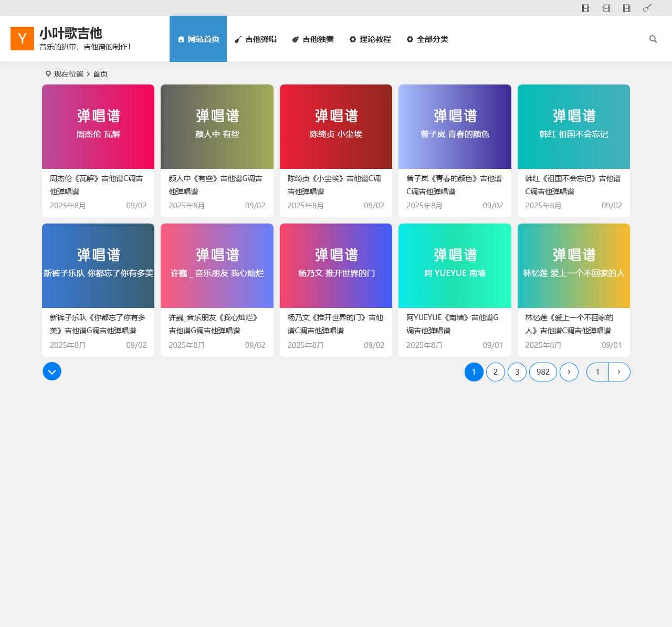Click the 首页 breadcrumb link
Screen dimensions: 672x627
click(100, 74)
